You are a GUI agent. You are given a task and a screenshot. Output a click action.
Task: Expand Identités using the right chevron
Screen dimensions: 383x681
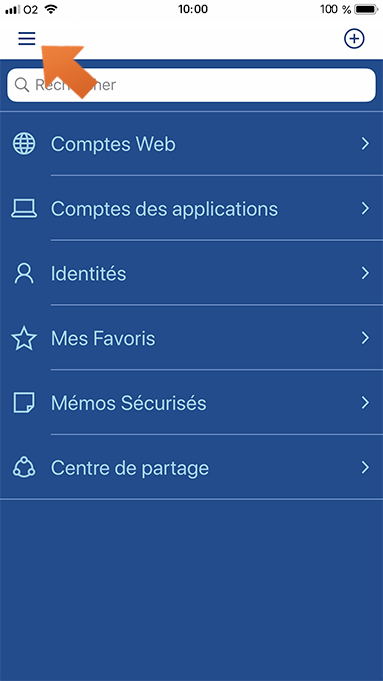point(365,273)
